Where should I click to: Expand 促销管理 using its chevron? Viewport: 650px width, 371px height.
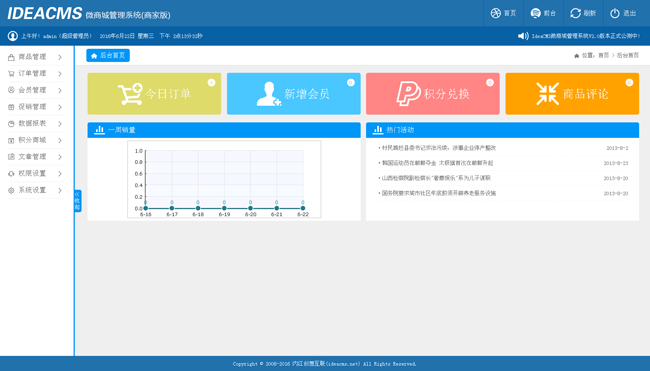pos(60,107)
